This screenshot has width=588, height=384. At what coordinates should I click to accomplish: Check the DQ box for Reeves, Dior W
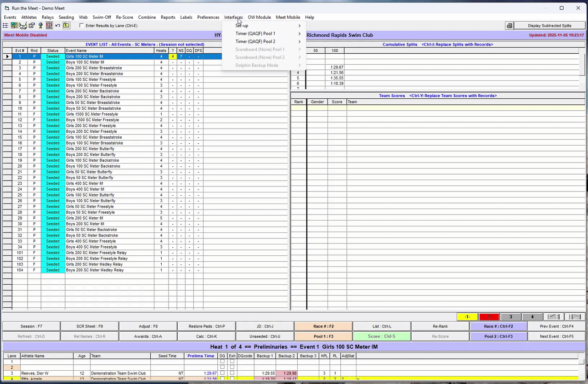pos(222,373)
